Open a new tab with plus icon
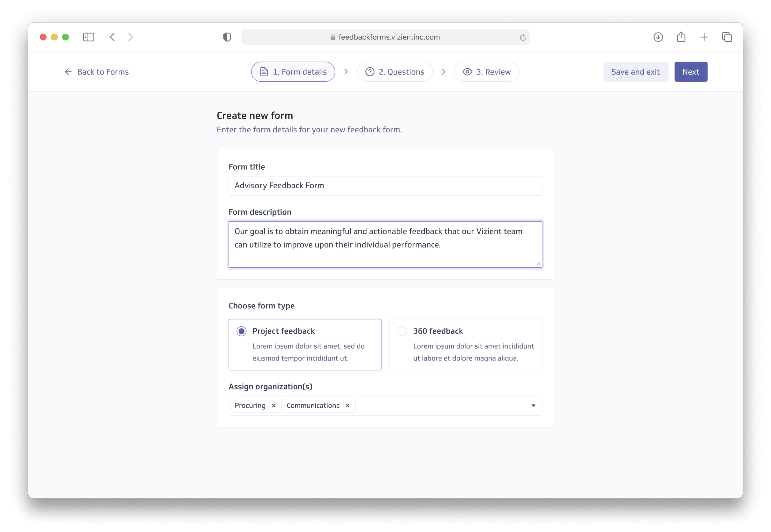The height and width of the screenshot is (532, 771). pos(704,37)
